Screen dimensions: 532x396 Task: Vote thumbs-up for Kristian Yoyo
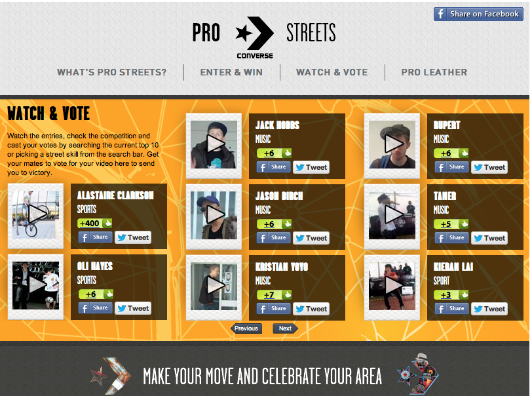pos(287,294)
